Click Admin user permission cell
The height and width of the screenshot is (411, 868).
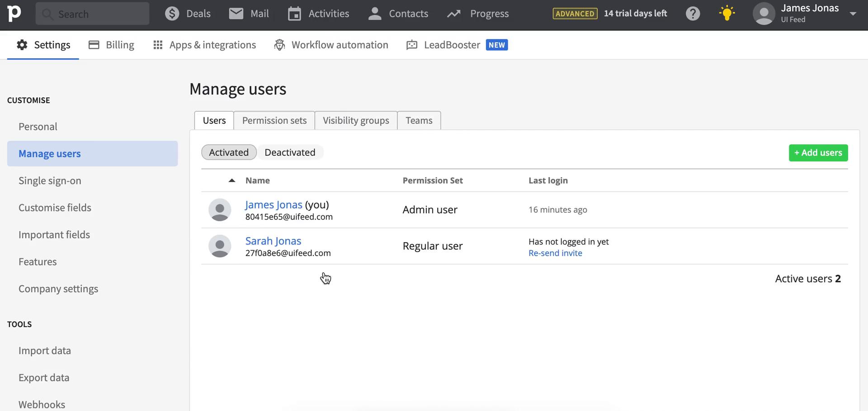pos(430,210)
